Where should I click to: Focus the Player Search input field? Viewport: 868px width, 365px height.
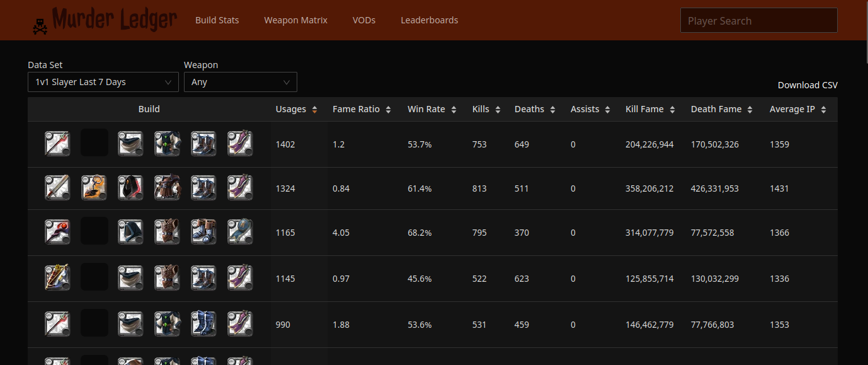758,20
